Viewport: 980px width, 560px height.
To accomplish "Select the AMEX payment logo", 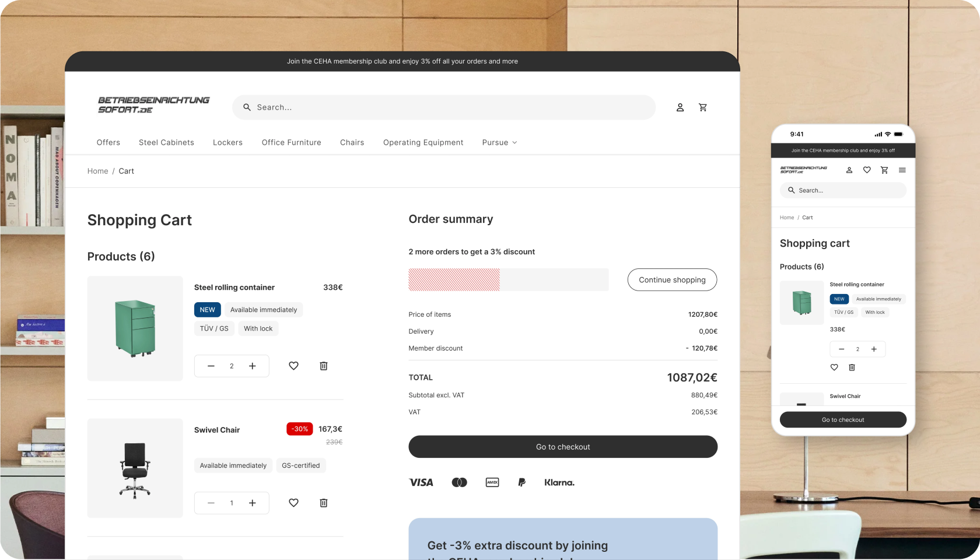I will (492, 482).
